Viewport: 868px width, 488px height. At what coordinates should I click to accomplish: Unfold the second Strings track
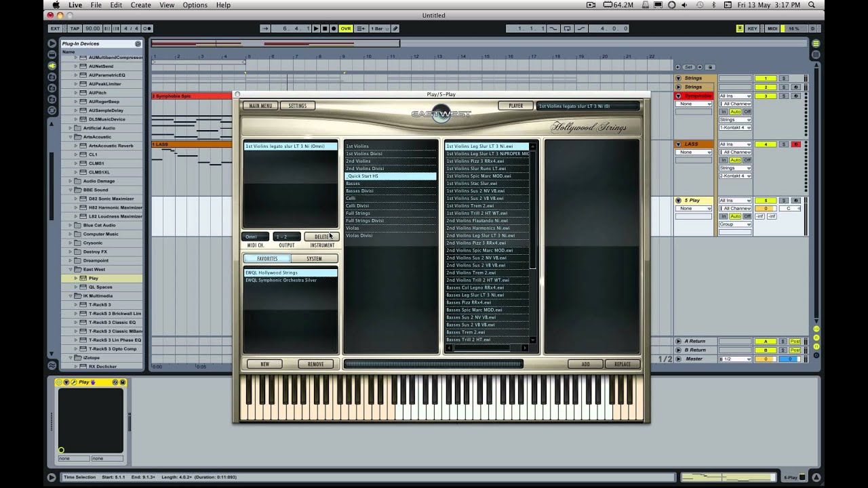[678, 87]
